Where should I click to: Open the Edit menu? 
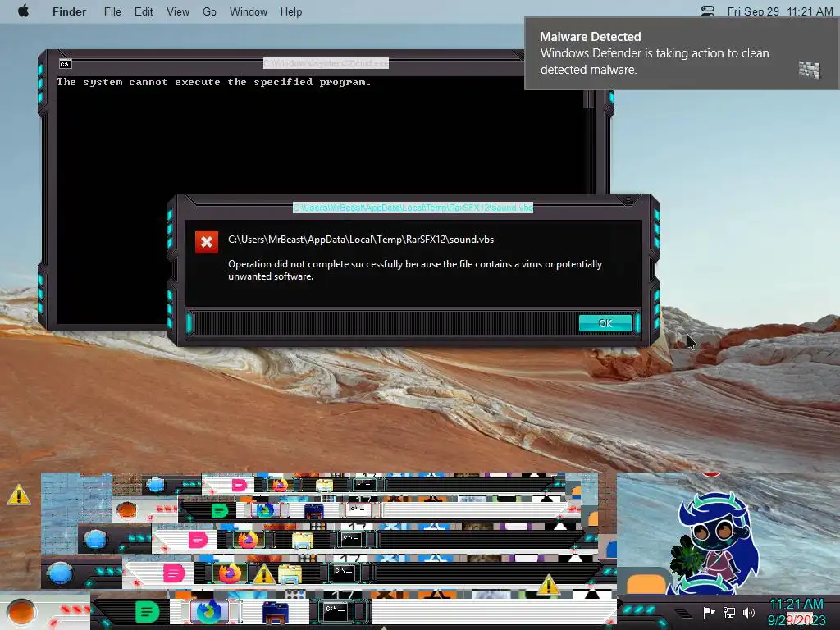(144, 11)
